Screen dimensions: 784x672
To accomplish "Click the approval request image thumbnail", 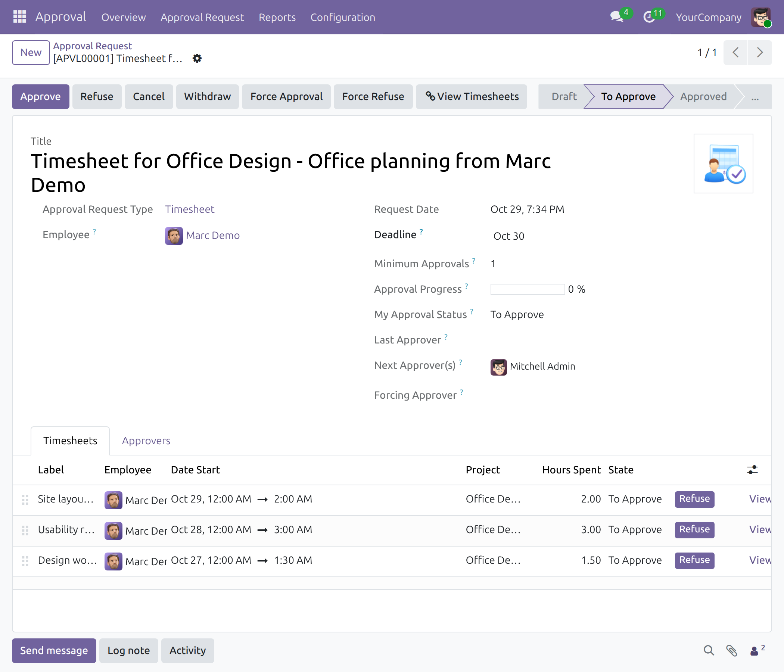I will tap(723, 164).
